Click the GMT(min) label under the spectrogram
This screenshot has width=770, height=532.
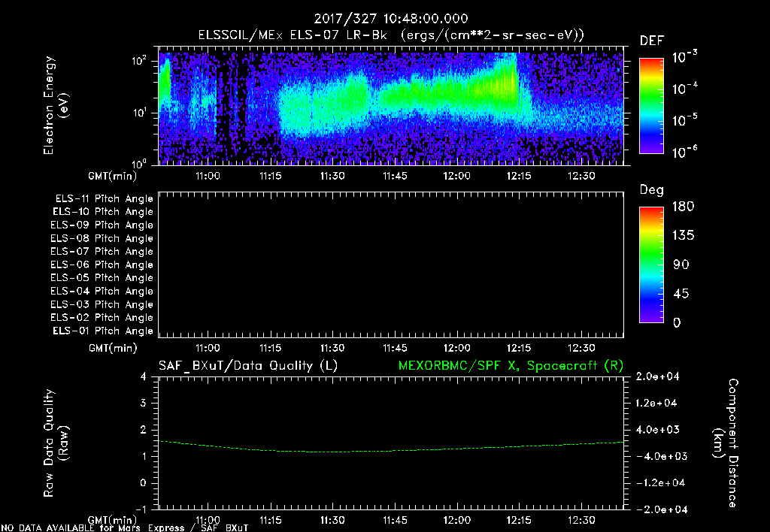[x=113, y=176]
